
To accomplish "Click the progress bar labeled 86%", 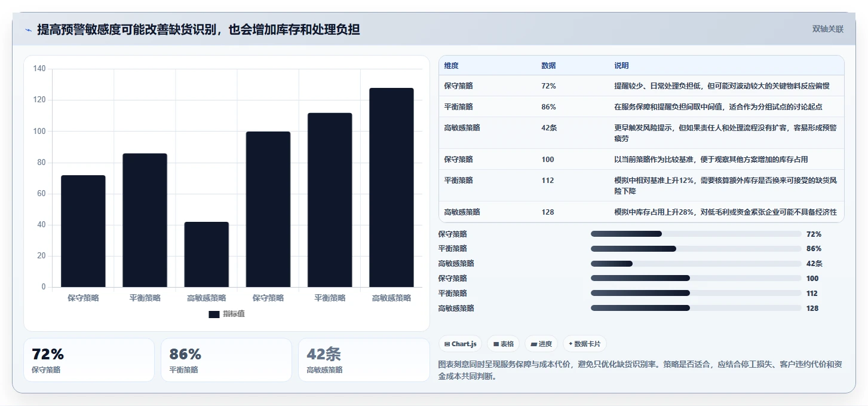I will (x=696, y=249).
